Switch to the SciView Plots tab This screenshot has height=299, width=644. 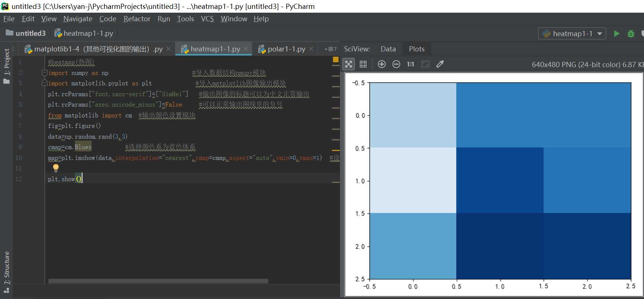[416, 49]
